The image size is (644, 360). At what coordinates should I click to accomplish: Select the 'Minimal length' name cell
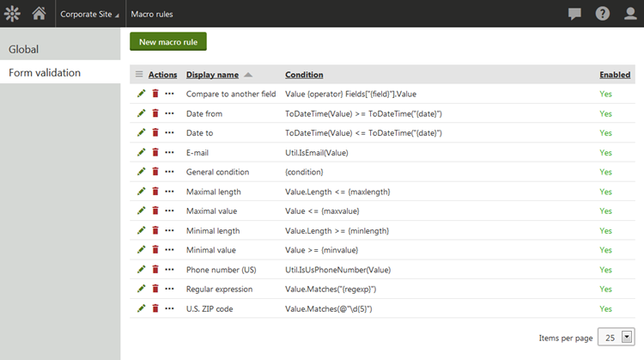click(213, 230)
